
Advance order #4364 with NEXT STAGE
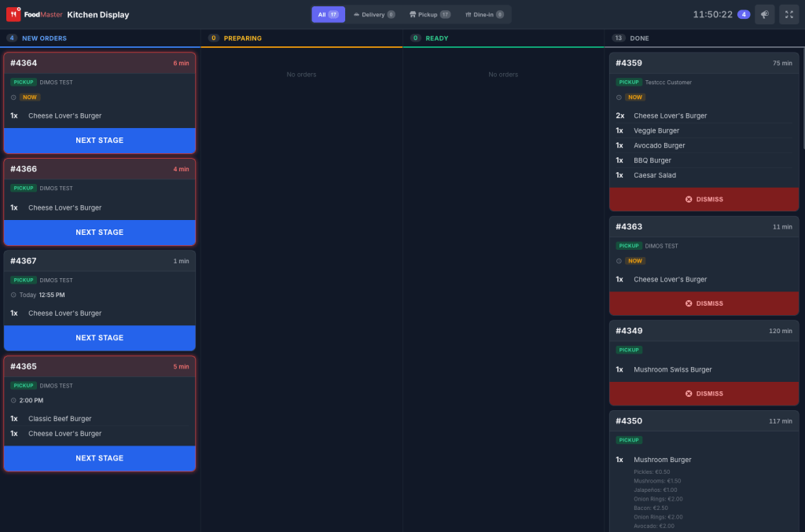[x=100, y=140]
